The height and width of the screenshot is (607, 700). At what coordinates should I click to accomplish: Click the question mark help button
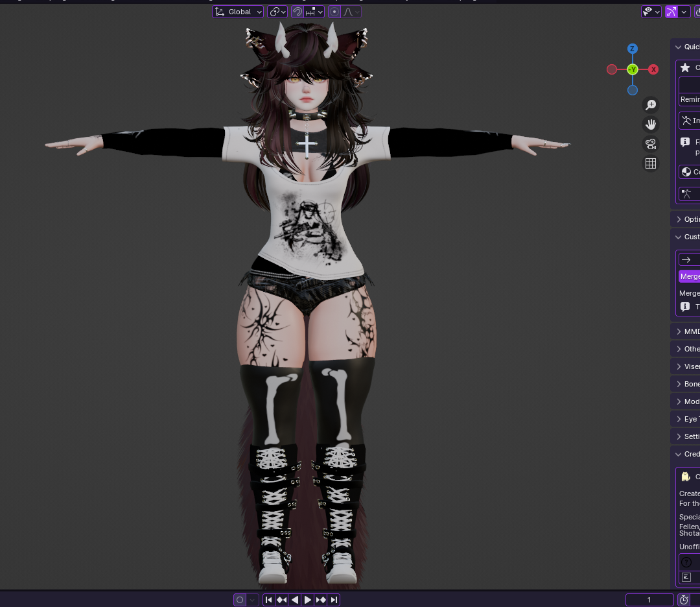click(689, 562)
